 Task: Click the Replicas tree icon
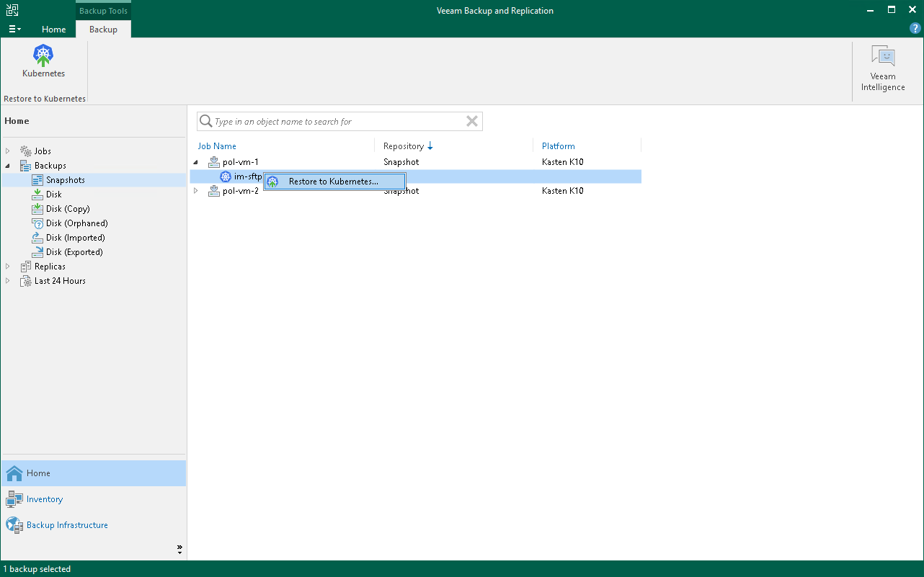coord(26,267)
